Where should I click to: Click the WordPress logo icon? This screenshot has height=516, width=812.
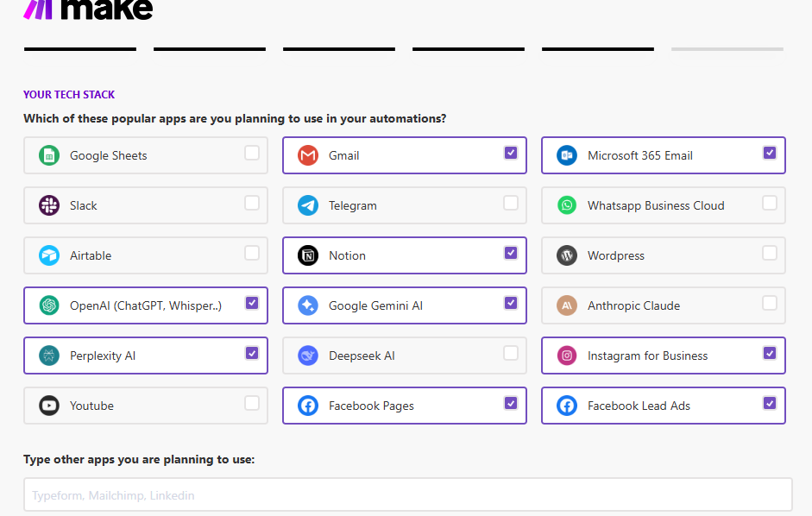[567, 255]
